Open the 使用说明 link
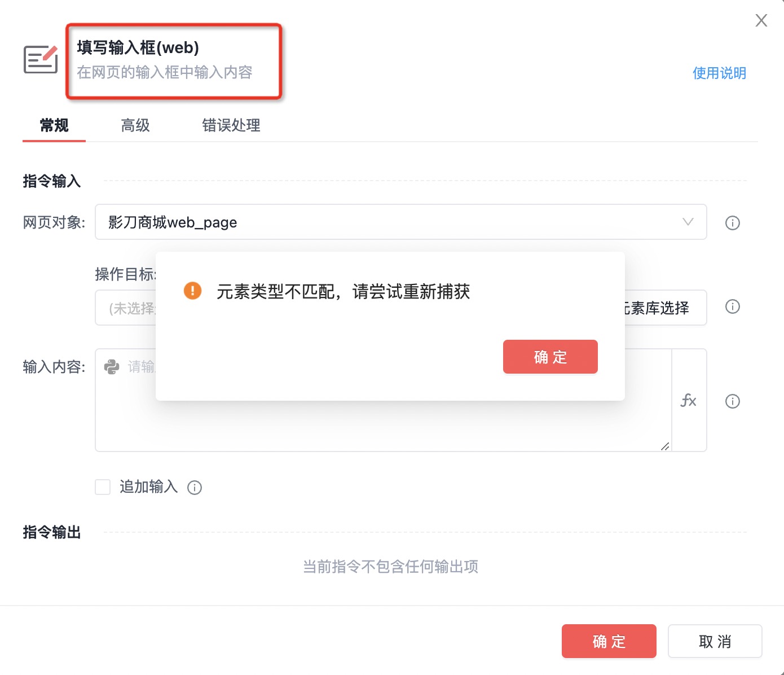The width and height of the screenshot is (784, 675). [719, 73]
